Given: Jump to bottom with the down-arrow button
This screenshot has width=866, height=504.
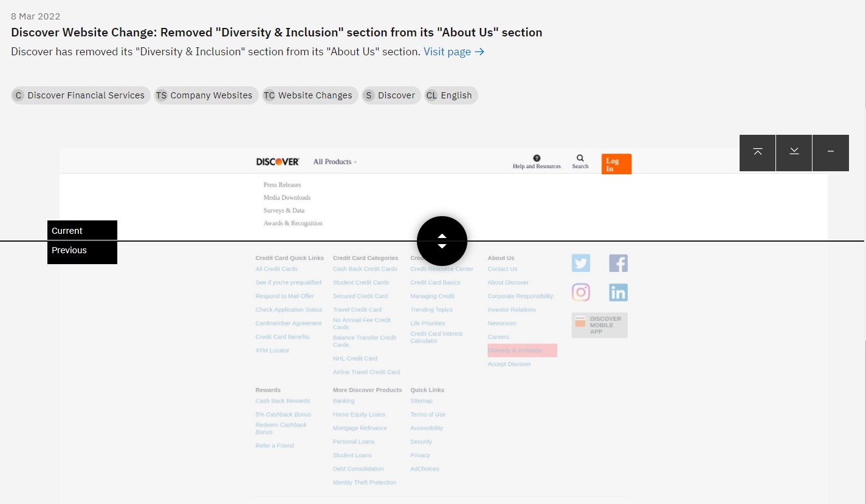Looking at the screenshot, I should click(794, 152).
